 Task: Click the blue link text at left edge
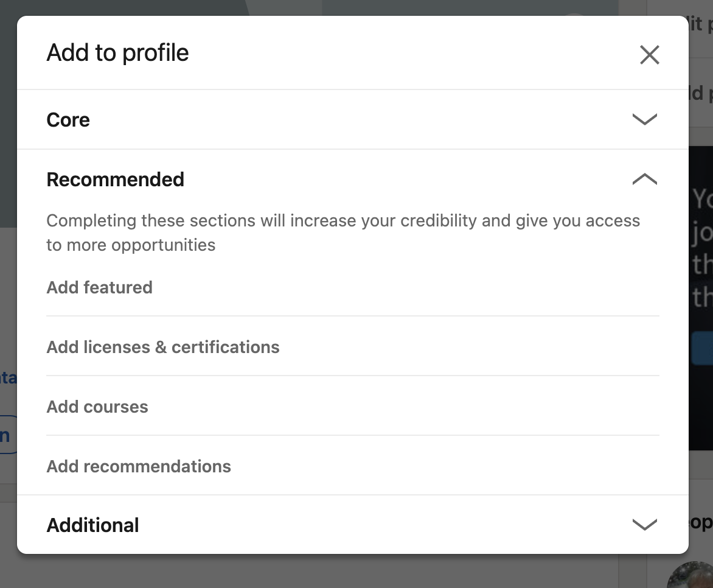pyautogui.click(x=8, y=378)
